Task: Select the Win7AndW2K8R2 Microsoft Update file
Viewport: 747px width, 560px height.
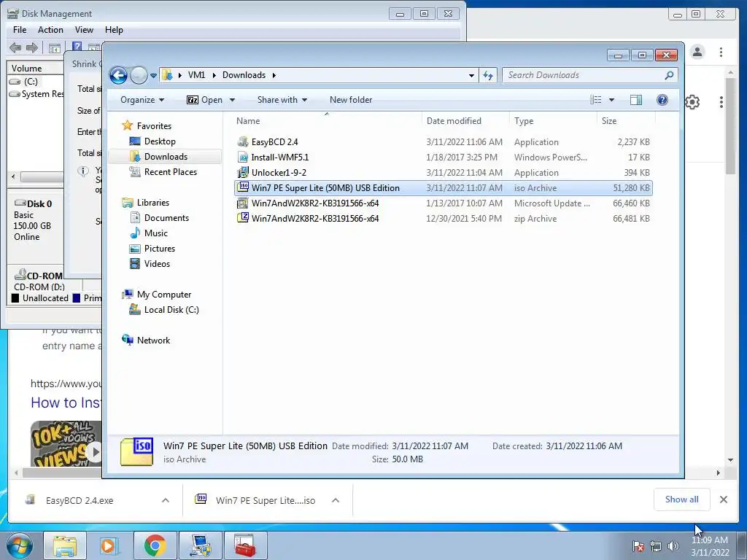Action: 444,203
